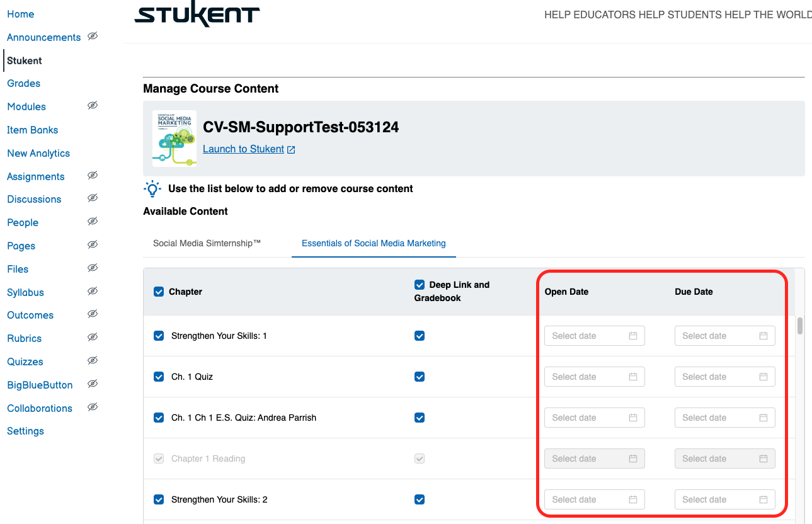Click Open Date field for Strengthen Your Skills: 1

point(595,336)
